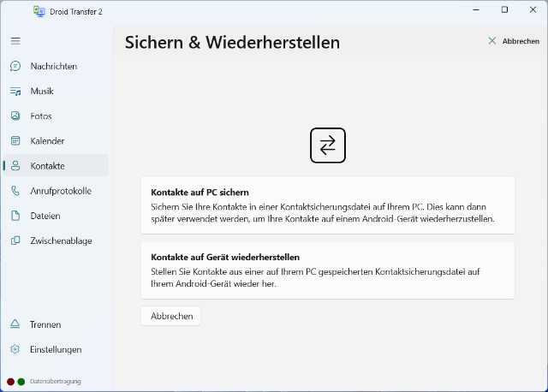Click the Dateien document icon

pos(15,216)
